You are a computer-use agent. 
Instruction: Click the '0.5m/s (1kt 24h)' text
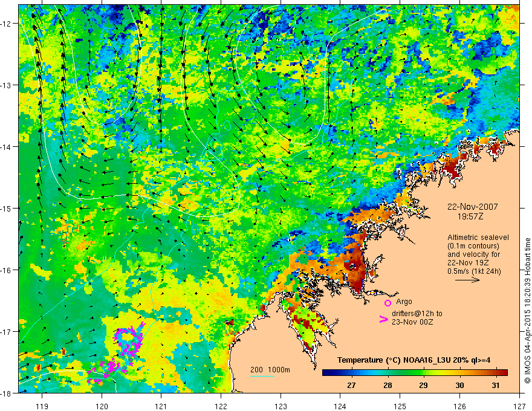pyautogui.click(x=474, y=271)
